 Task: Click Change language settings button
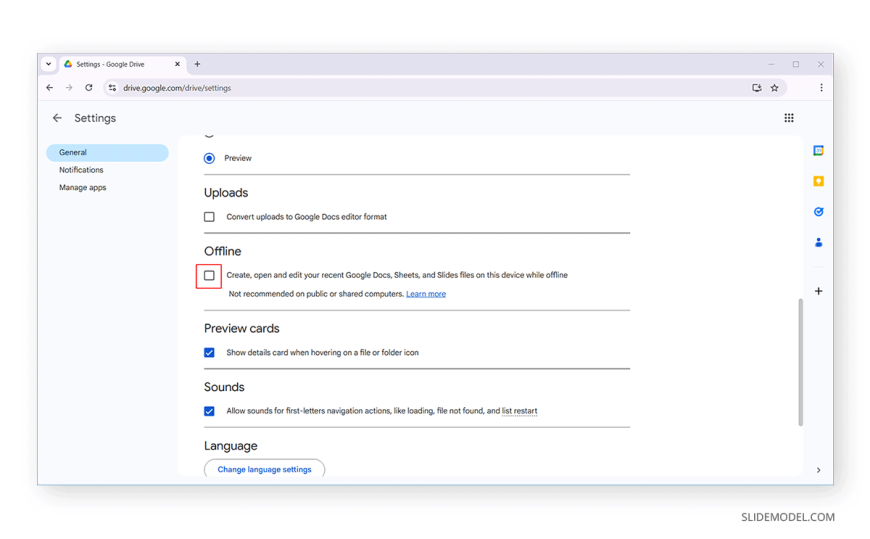tap(264, 469)
